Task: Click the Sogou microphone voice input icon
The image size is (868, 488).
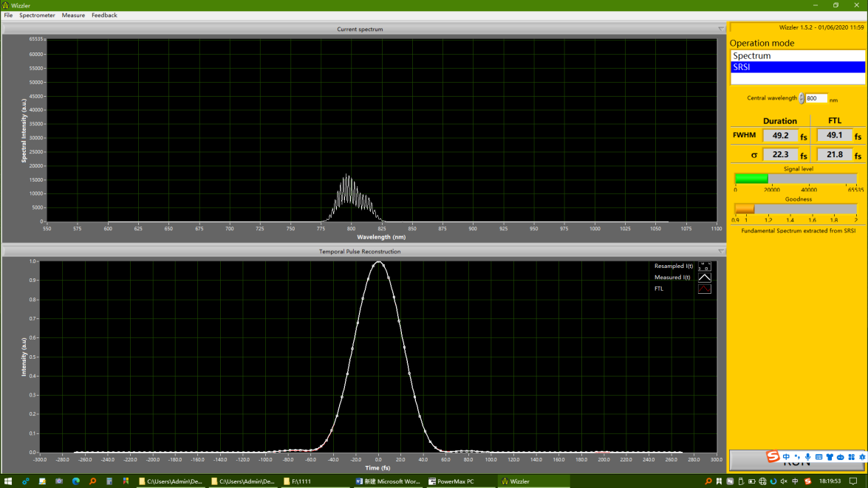Action: click(807, 457)
